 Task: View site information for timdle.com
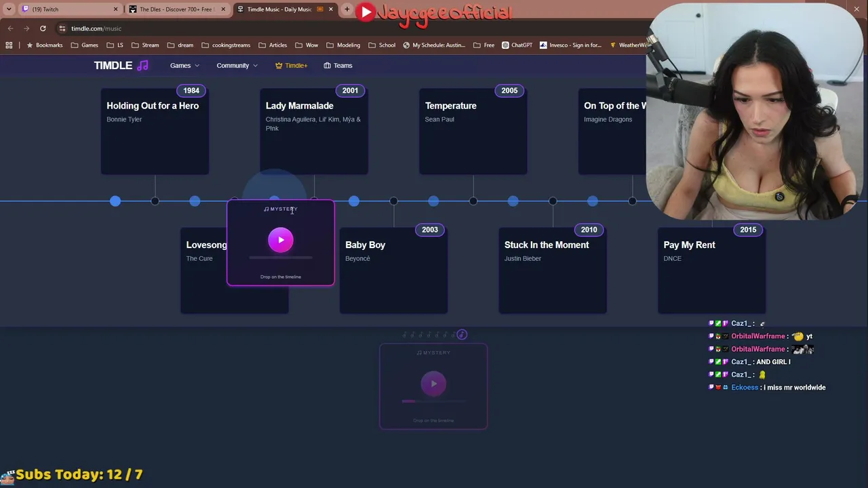(62, 28)
